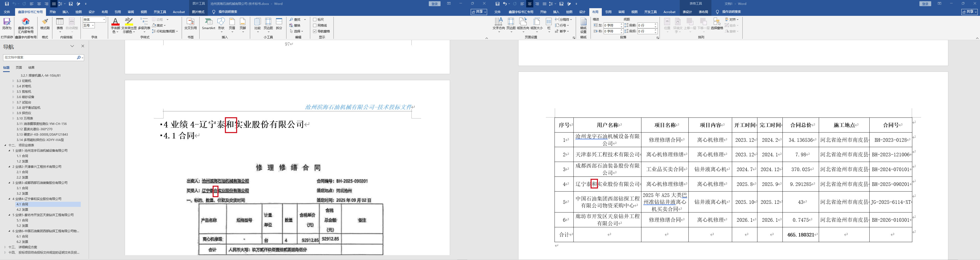Open the 对齐 align dropdown
The height and width of the screenshot is (260, 980).
[x=732, y=19]
